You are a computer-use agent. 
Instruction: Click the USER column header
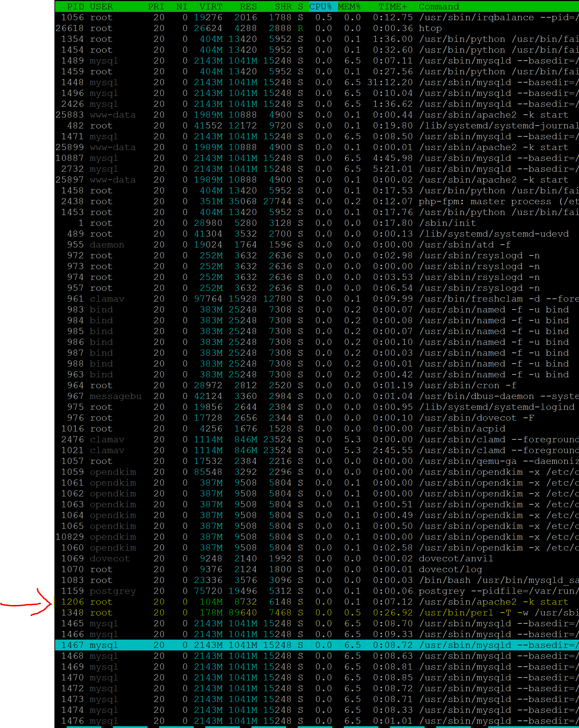[101, 6]
